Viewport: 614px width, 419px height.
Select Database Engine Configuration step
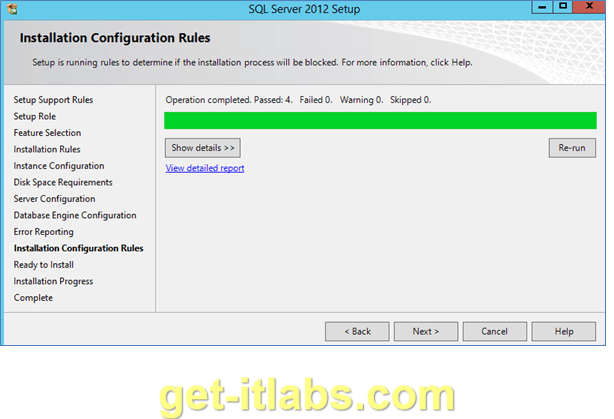[75, 215]
